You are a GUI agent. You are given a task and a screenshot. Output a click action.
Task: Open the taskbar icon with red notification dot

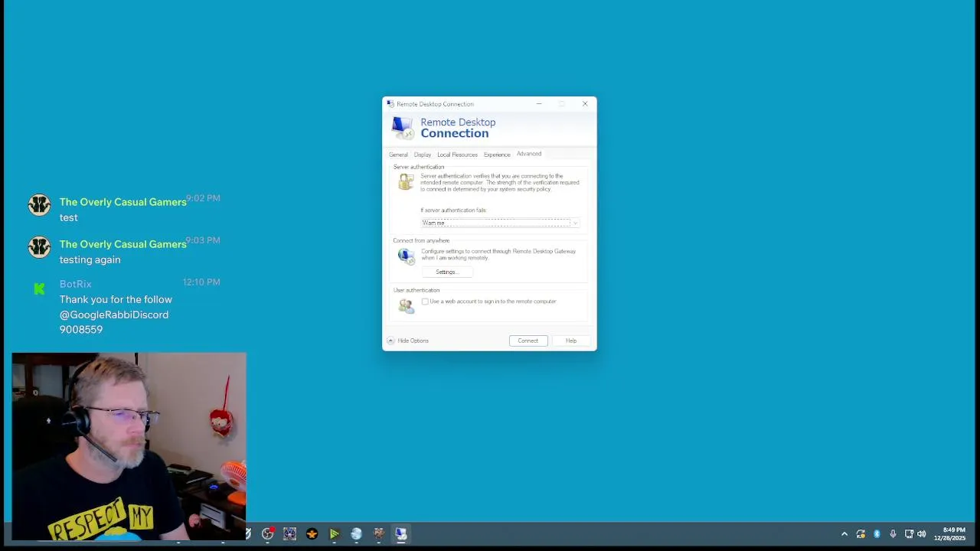pos(268,533)
